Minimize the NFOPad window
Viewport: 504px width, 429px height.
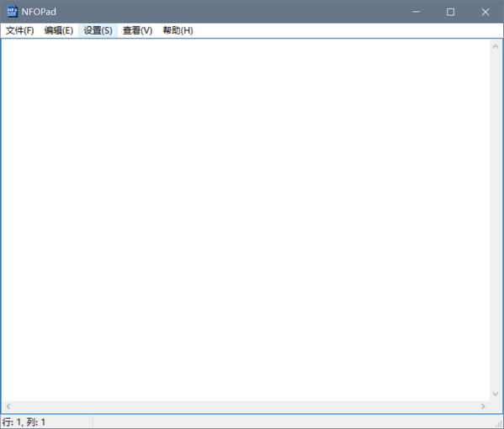coord(416,12)
